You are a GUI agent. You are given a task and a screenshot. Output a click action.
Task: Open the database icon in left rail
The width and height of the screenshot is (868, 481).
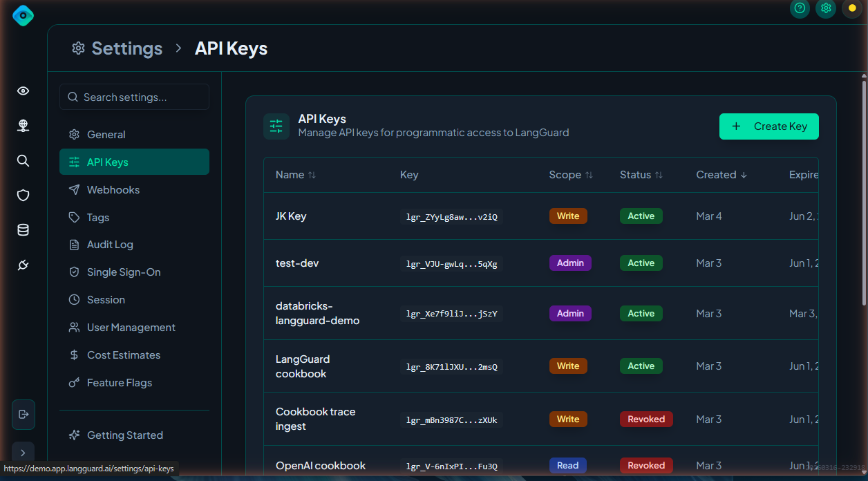[23, 230]
